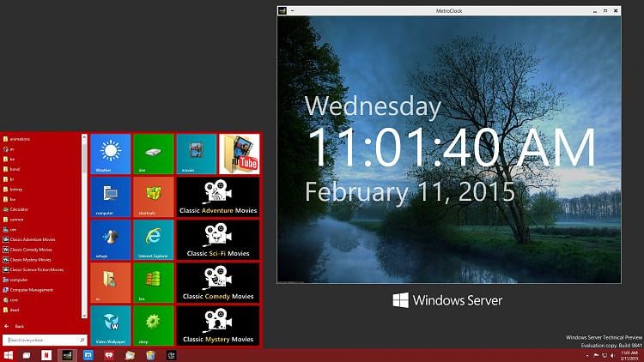Image resolution: width=644 pixels, height=362 pixels.
Task: Select 'Classic Mystery Movies' list entry
Action: (x=27, y=260)
